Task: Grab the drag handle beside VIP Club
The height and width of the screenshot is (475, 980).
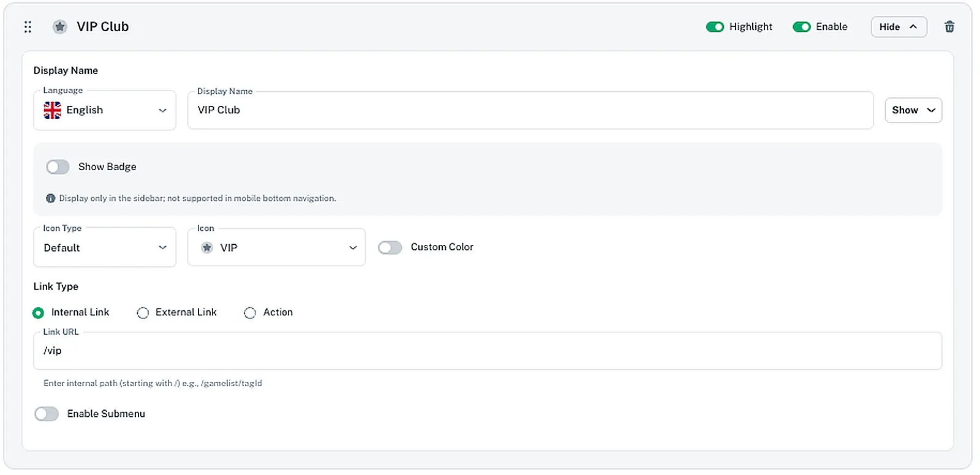Action: pos(28,27)
